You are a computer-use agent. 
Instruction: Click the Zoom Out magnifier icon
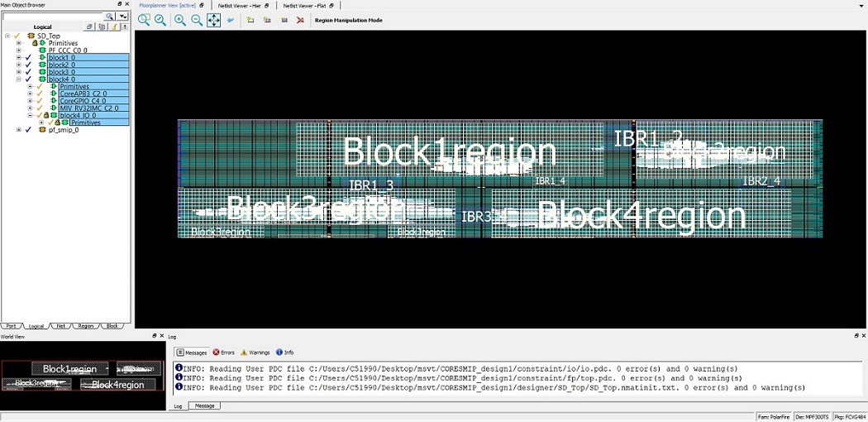(x=197, y=20)
